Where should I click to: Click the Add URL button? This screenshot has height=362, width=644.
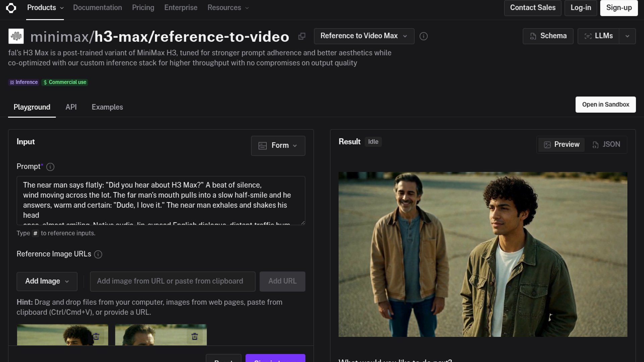tap(282, 281)
